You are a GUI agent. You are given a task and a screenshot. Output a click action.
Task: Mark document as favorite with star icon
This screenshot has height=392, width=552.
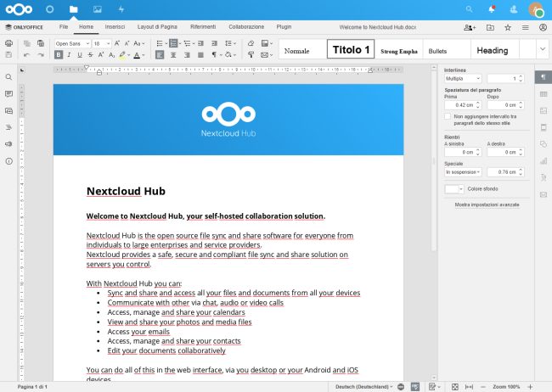point(508,27)
